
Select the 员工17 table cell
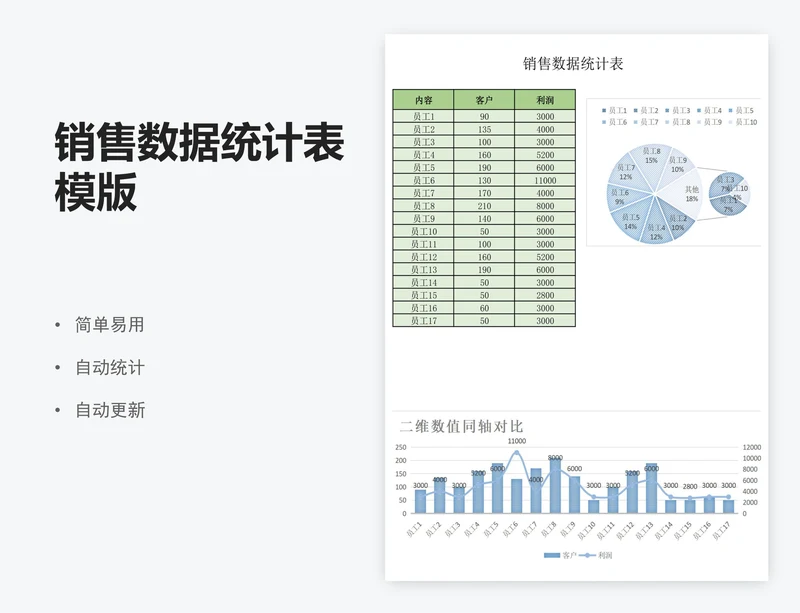click(423, 321)
